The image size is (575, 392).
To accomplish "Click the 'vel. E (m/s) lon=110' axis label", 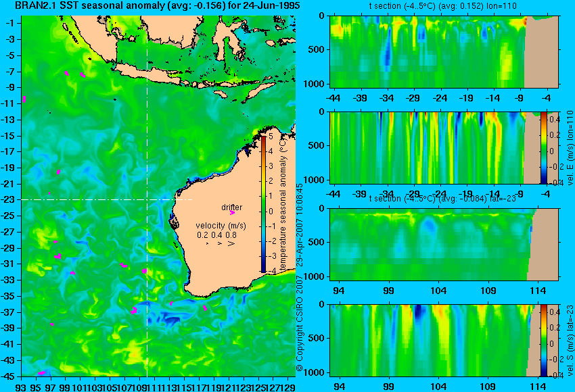I will (570, 148).
